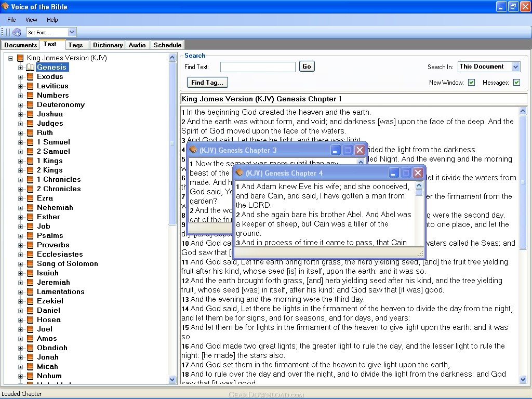This screenshot has height=399, width=532.
Task: Click the book icon beside Jonah
Action: click(30, 357)
